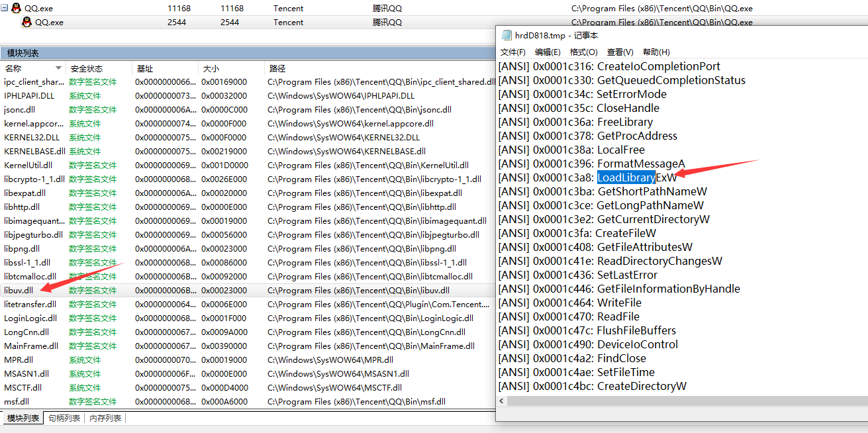Select the libtcmalloc.dll module row
The image size is (868, 433).
point(248,277)
